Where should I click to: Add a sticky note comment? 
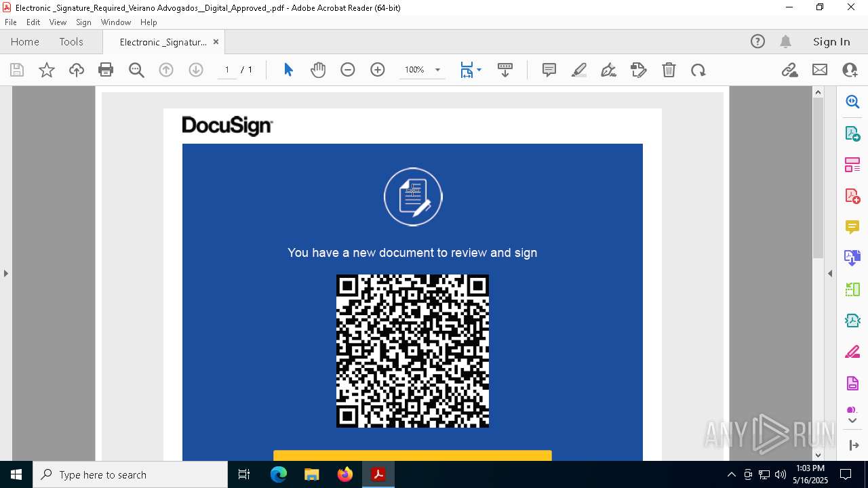(x=549, y=70)
